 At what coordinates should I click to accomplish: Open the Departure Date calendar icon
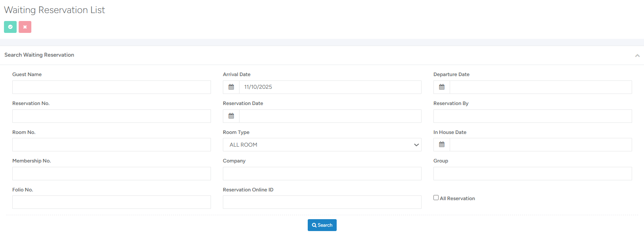pyautogui.click(x=442, y=87)
